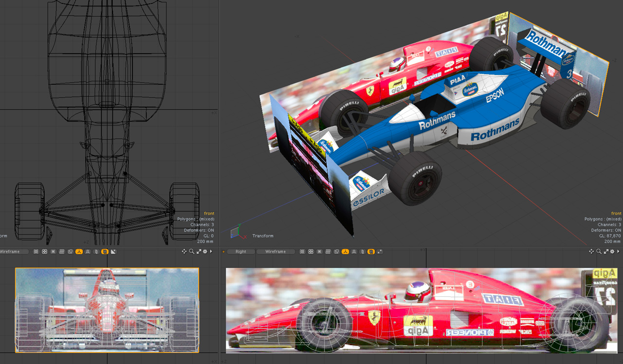
Task: Click 'Channels: 3' text in perspective viewport
Action: click(609, 225)
